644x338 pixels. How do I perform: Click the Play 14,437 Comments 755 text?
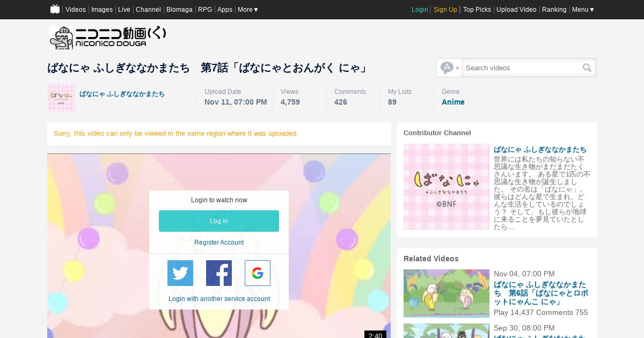coord(541,312)
